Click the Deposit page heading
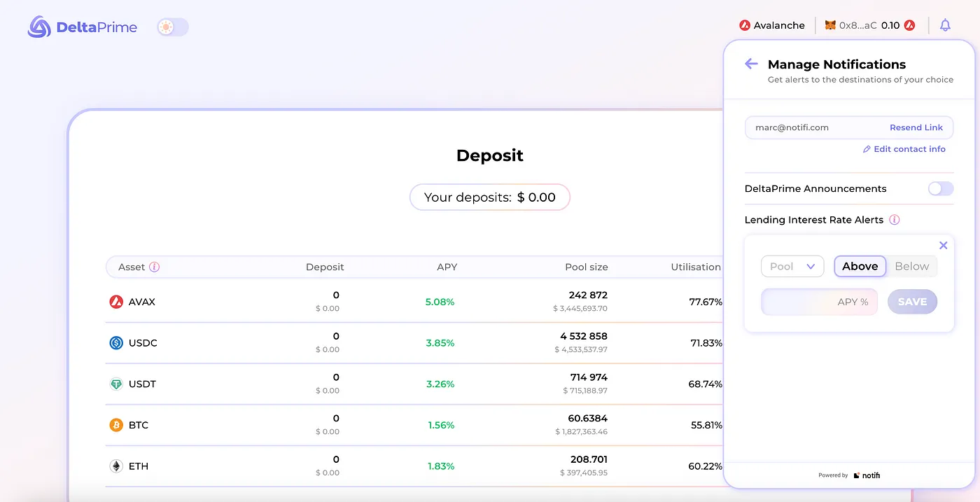The width and height of the screenshot is (980, 502). coord(490,155)
